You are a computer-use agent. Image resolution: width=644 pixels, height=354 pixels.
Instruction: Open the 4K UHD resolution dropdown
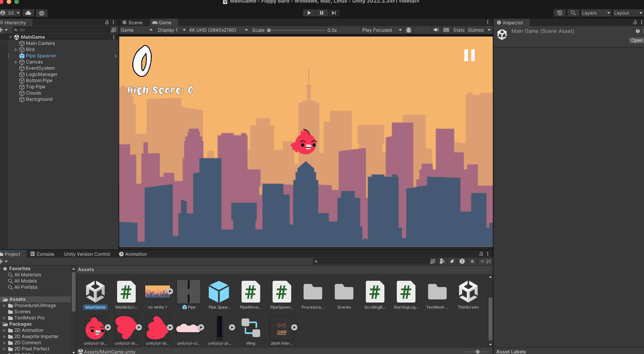218,30
